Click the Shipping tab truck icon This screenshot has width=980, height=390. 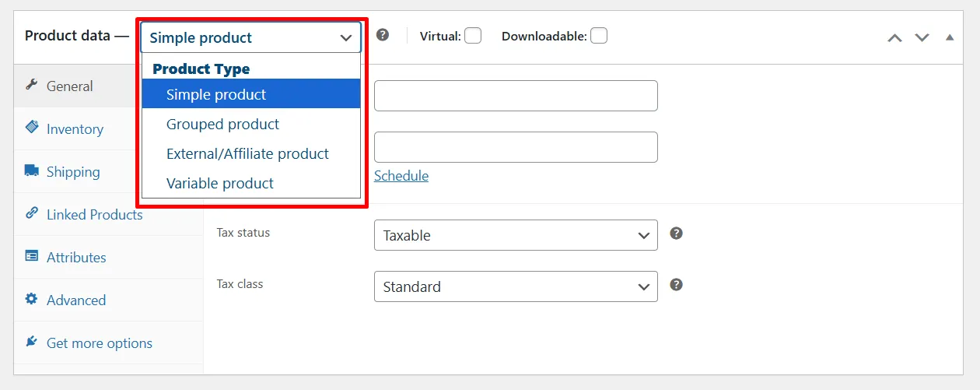(32, 170)
